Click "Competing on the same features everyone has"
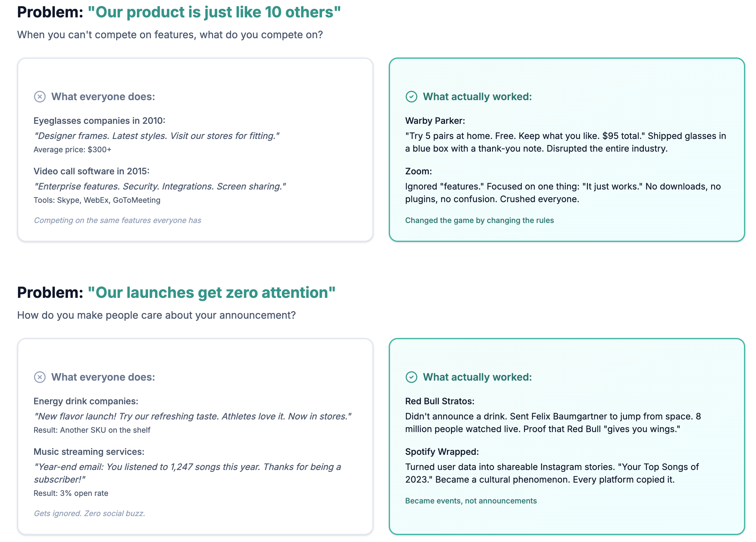This screenshot has height=542, width=756. [117, 220]
